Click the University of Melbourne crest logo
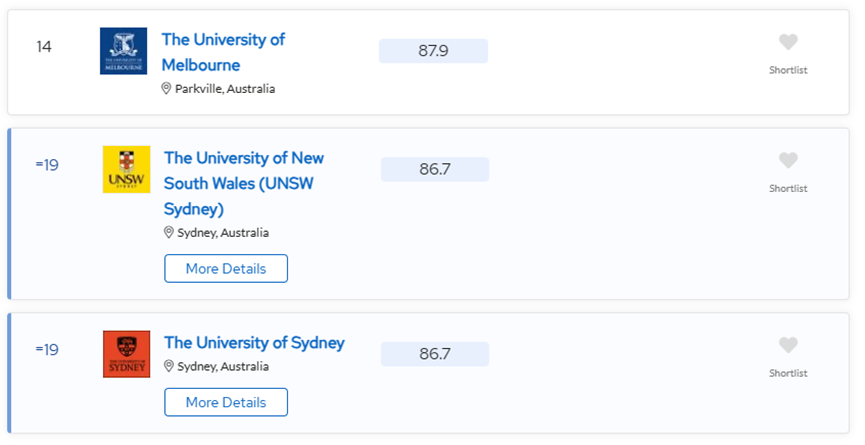 point(124,51)
